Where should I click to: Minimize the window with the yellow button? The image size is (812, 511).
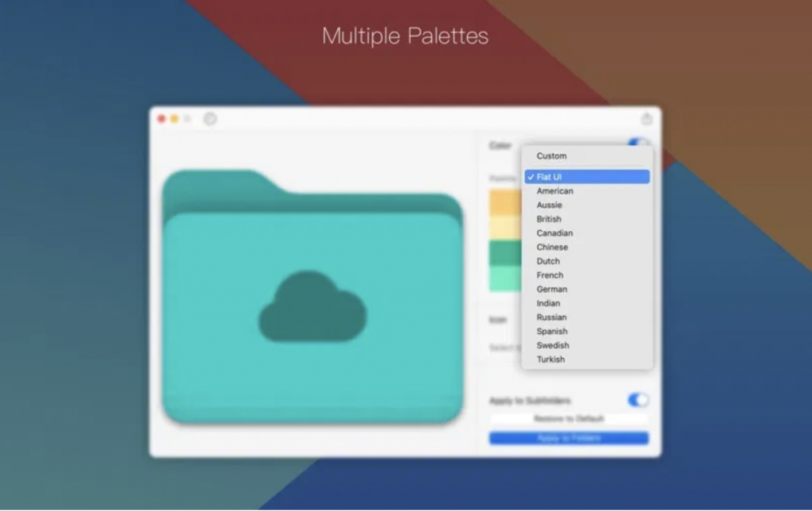[174, 119]
